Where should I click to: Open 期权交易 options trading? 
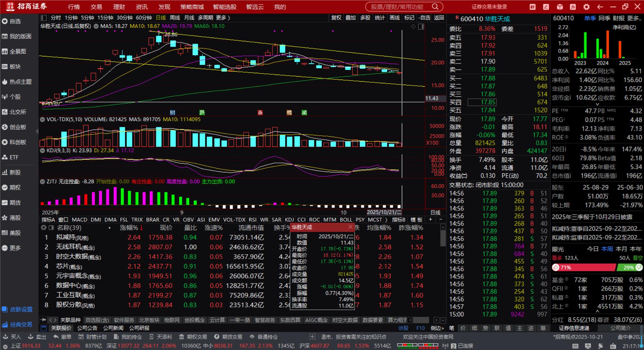pyautogui.click(x=193, y=337)
